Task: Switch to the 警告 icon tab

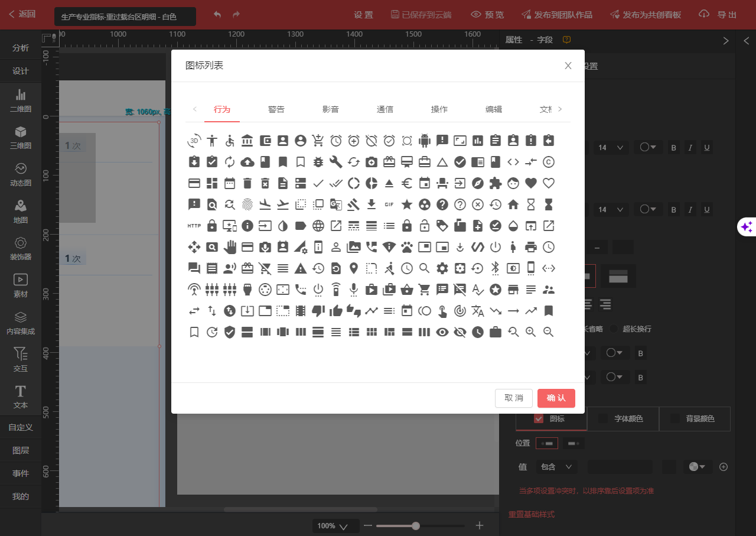Action: 276,109
